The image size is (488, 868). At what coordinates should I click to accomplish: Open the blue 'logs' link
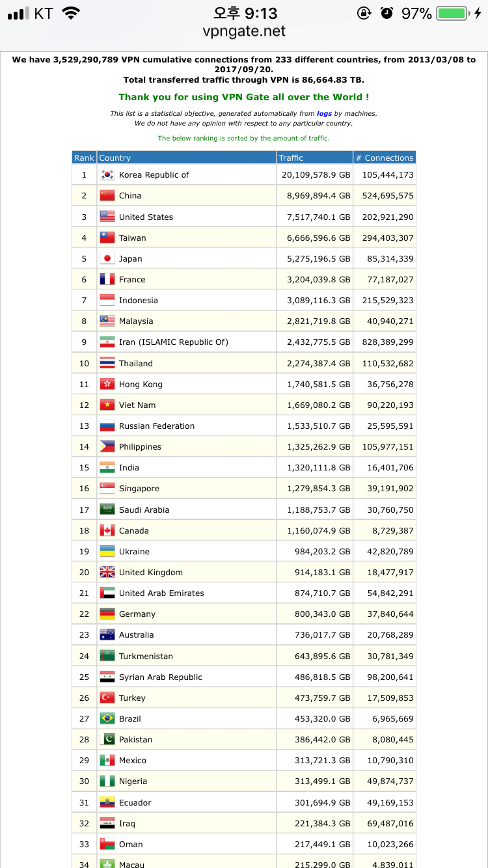click(324, 113)
